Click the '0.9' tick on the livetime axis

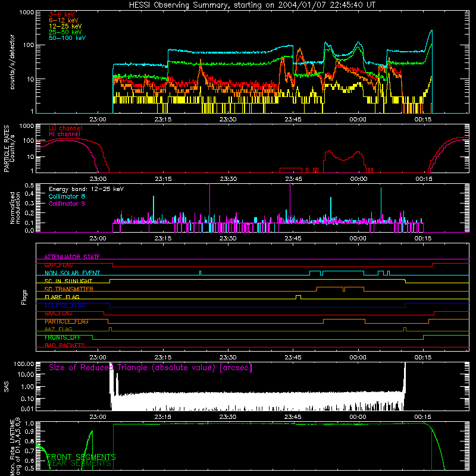pyautogui.click(x=29, y=431)
